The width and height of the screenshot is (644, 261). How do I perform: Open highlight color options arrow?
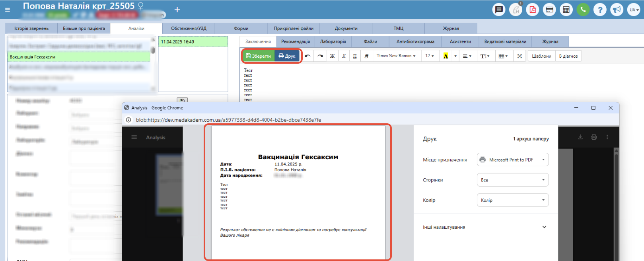pos(455,56)
